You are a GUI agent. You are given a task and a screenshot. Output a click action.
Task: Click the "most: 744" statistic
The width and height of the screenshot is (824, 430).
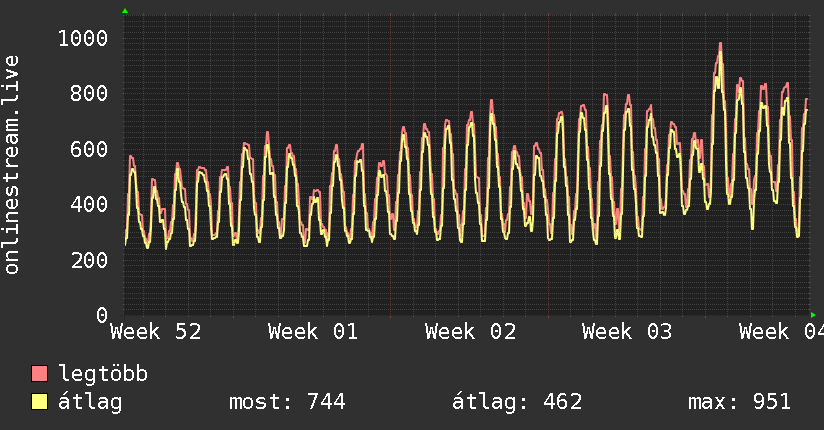click(287, 402)
